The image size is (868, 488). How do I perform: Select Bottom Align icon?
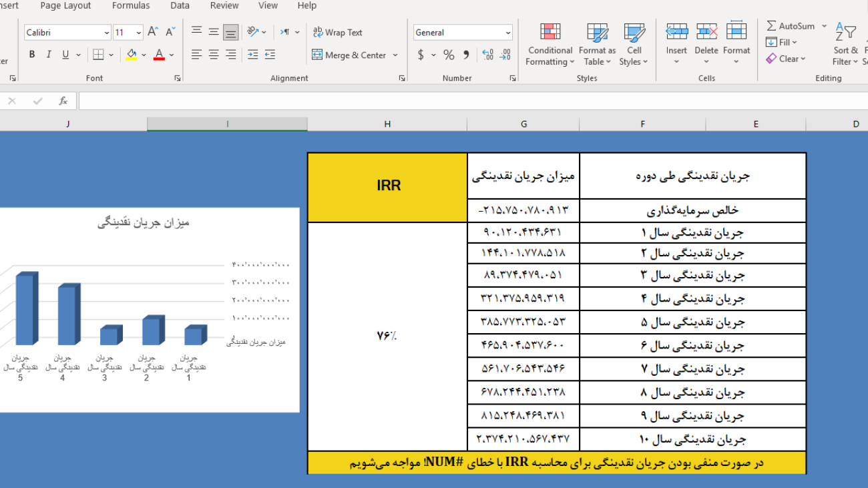[231, 31]
